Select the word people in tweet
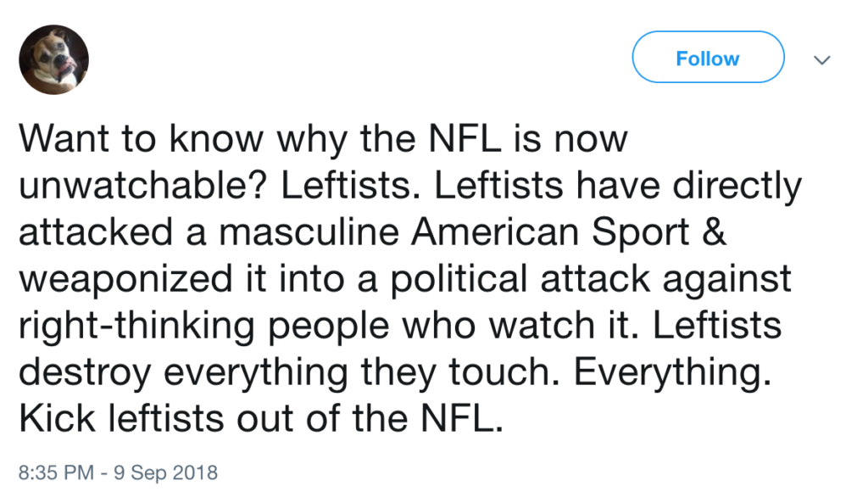This screenshot has height=497, width=868. (329, 325)
